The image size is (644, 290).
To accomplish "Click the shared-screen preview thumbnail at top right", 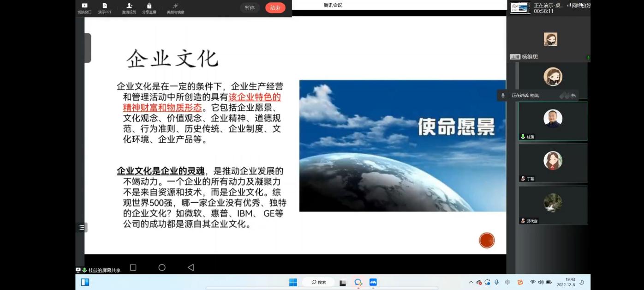I will pyautogui.click(x=520, y=8).
